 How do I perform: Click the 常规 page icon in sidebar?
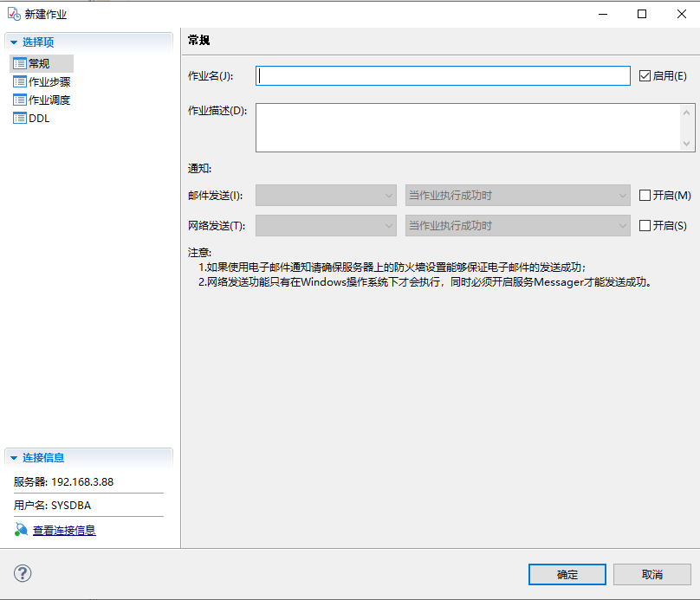coord(20,64)
